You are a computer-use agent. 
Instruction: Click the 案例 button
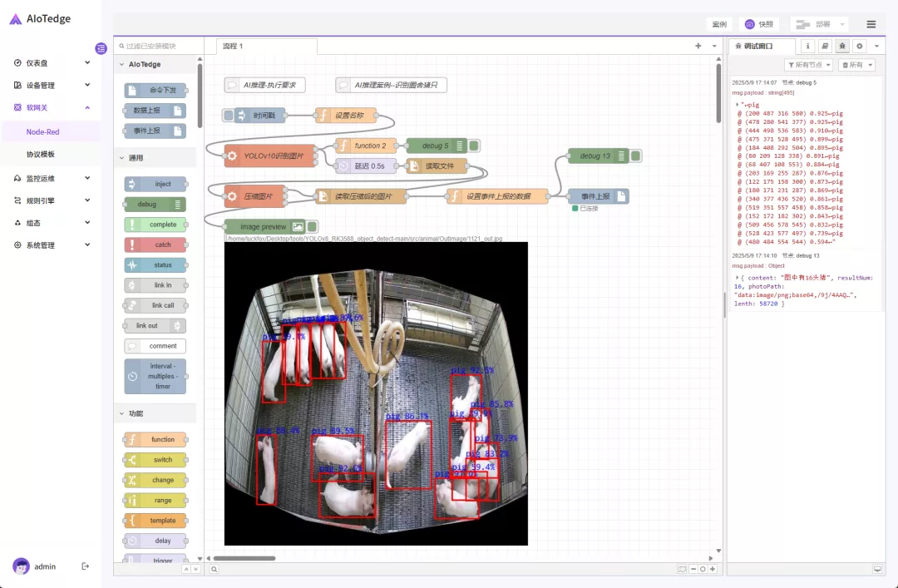click(x=718, y=24)
